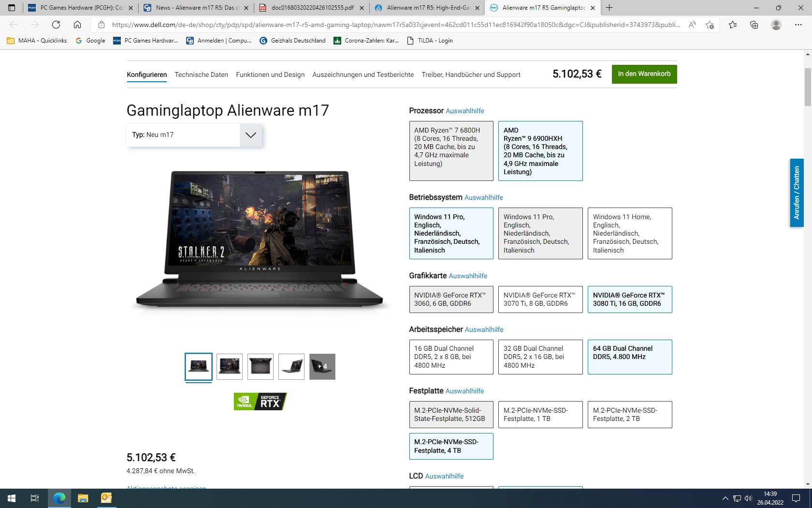Open LCD Auswahlhilfe link
This screenshot has width=812, height=508.
[444, 476]
